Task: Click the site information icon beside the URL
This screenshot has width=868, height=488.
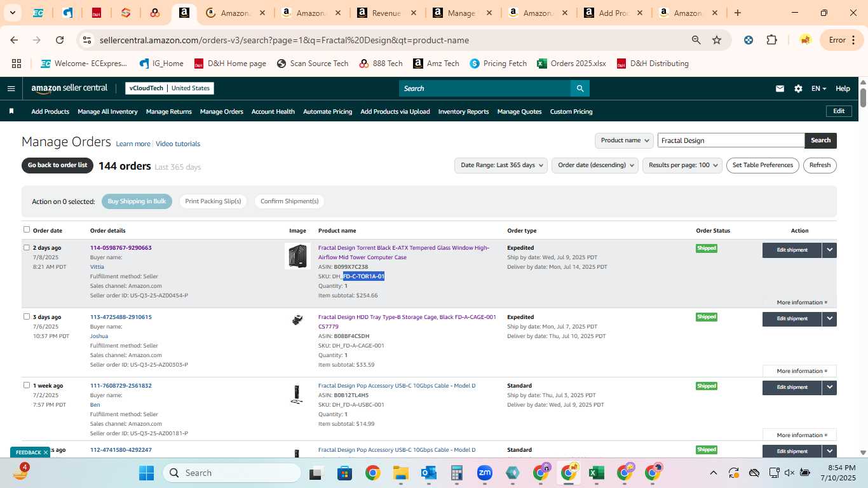Action: click(88, 40)
